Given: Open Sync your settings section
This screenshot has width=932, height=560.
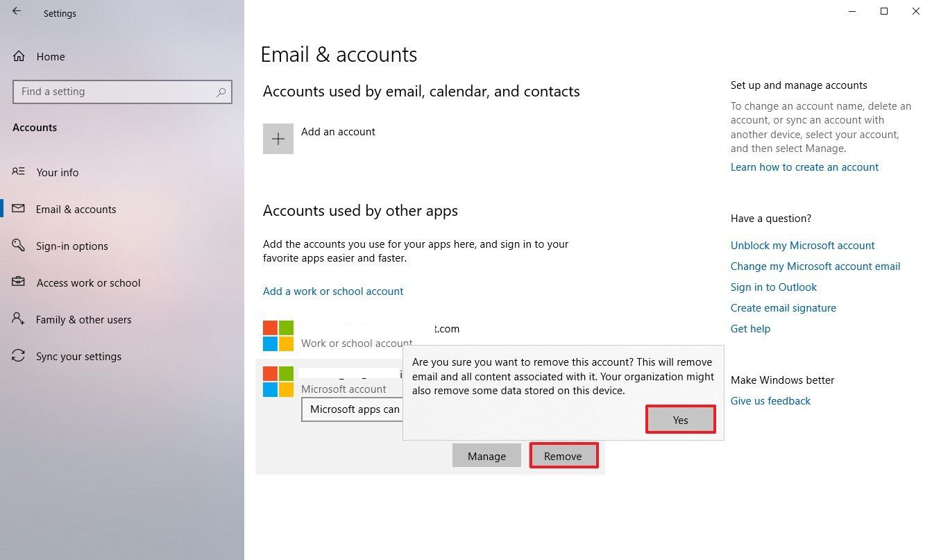Looking at the screenshot, I should click(78, 357).
